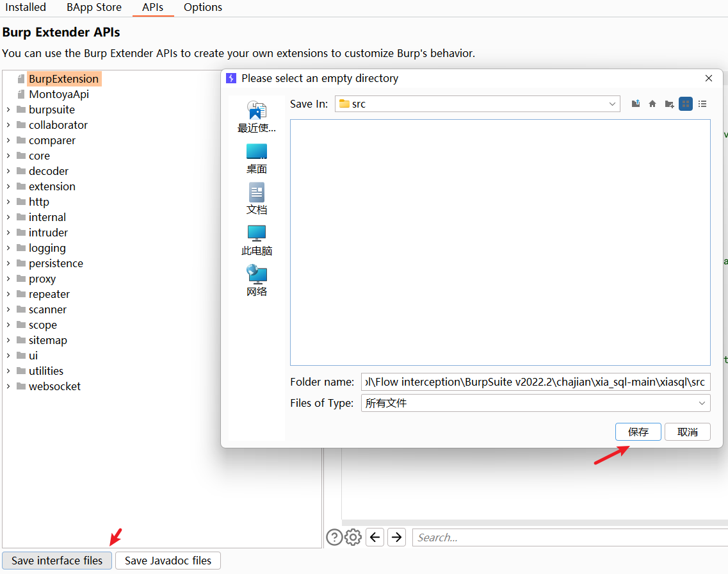Select the websocket folder item
728x574 pixels.
(54, 386)
